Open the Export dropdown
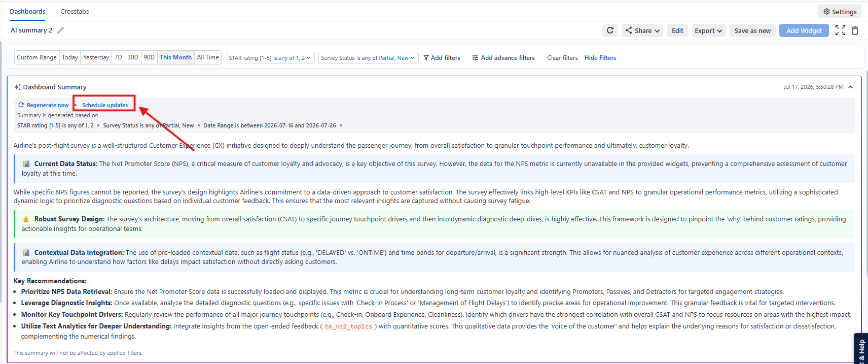This screenshot has height=364, width=868. pos(709,30)
